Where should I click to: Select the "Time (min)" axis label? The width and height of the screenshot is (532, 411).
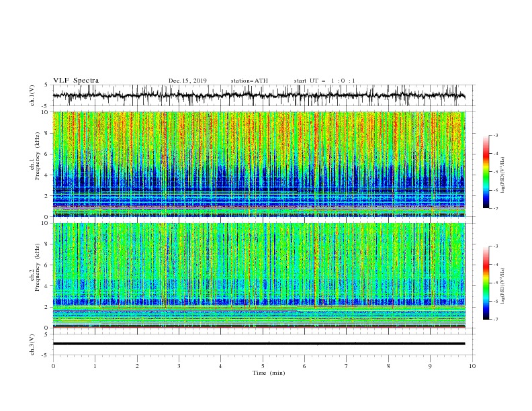(269, 373)
